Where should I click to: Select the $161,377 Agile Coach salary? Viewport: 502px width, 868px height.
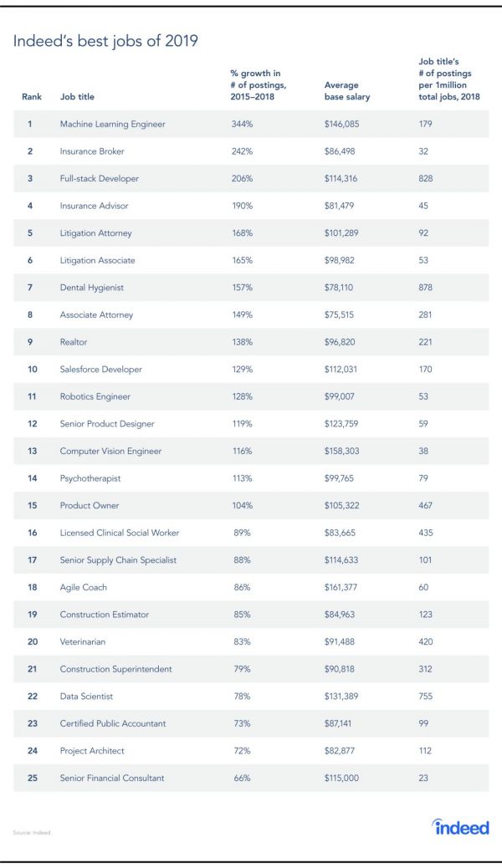pyautogui.click(x=346, y=587)
